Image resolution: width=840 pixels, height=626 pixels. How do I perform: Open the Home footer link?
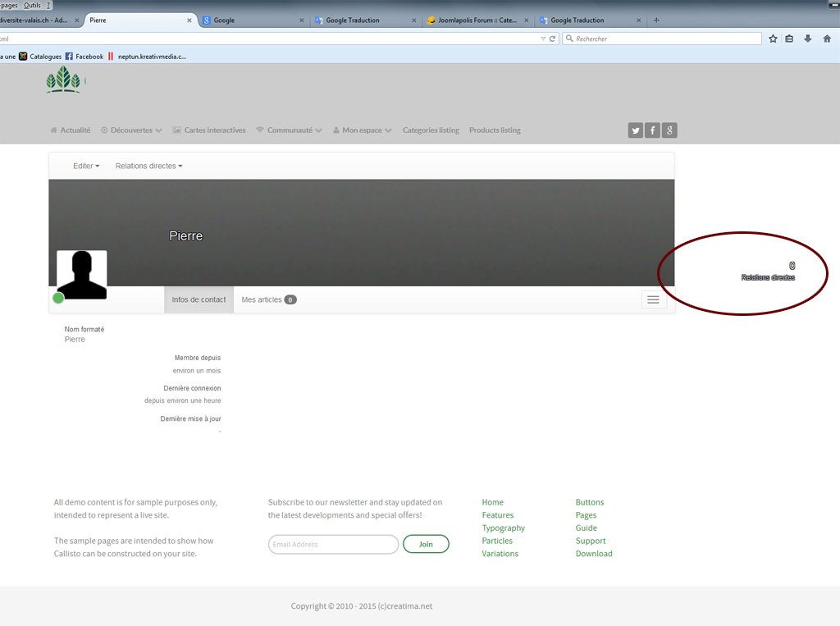492,502
